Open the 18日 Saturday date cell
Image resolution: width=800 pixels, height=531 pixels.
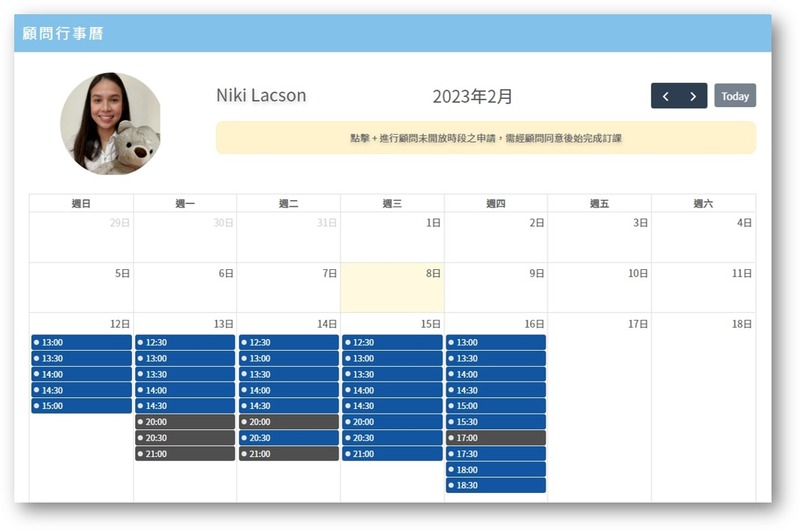[703, 400]
